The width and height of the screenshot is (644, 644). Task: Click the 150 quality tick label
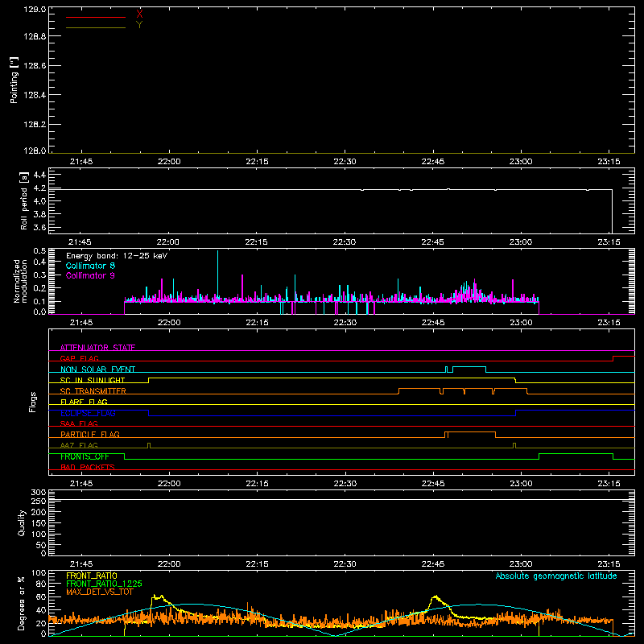[x=39, y=523]
